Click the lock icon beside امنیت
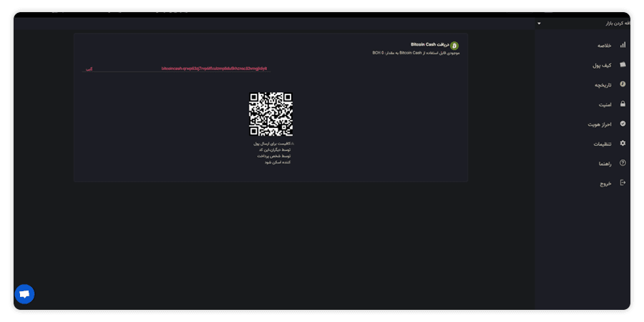Screen dimensions: 644x322 (623, 104)
